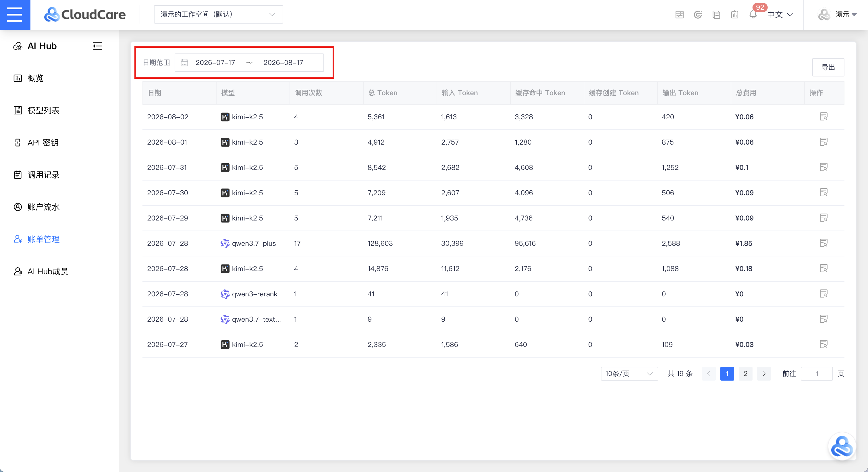The image size is (868, 472).
Task: Open the floating CloudCare assistant icon
Action: (842, 446)
